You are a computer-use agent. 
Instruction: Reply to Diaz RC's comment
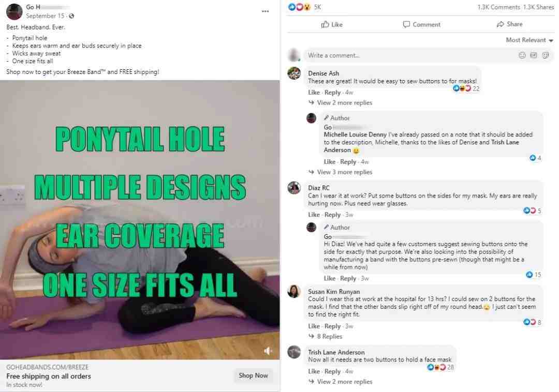click(x=332, y=215)
